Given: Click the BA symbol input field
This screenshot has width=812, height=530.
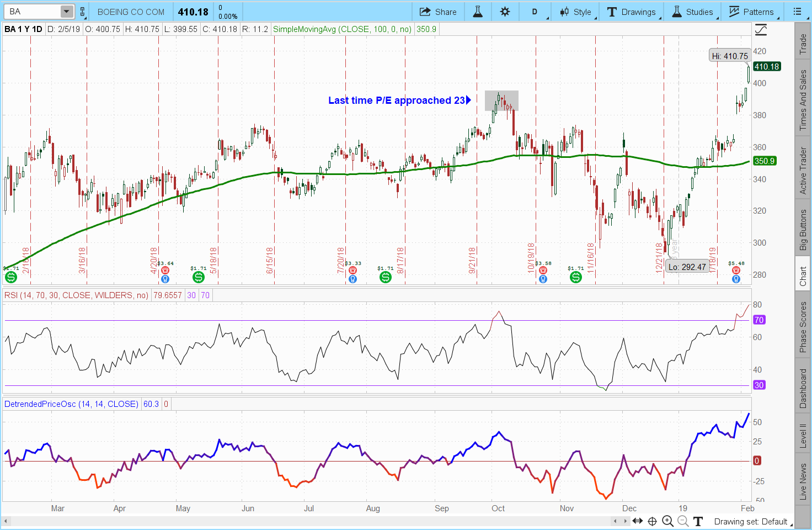Looking at the screenshot, I should point(33,12).
